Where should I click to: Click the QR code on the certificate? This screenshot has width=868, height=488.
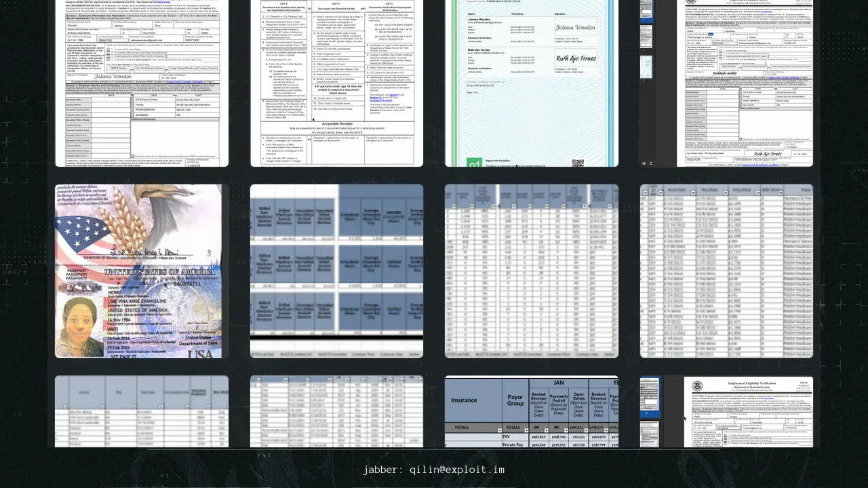pyautogui.click(x=578, y=163)
